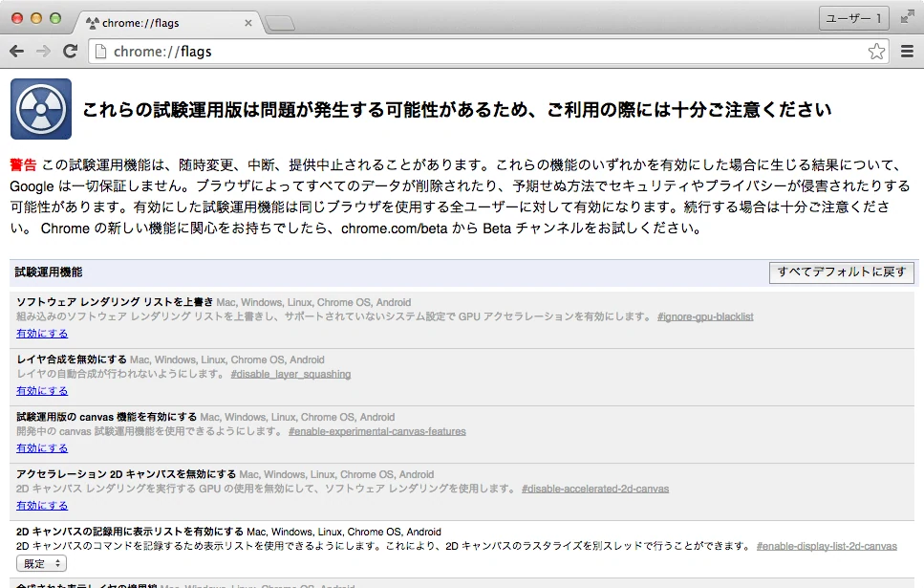Zoom the window with green button
Image resolution: width=924 pixels, height=588 pixels.
click(55, 18)
